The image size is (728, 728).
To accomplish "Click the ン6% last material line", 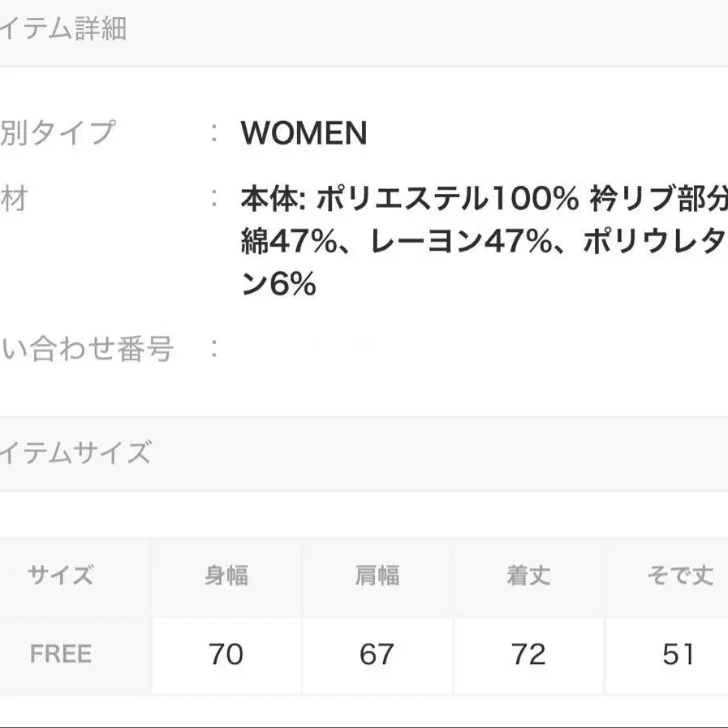I will [x=278, y=286].
